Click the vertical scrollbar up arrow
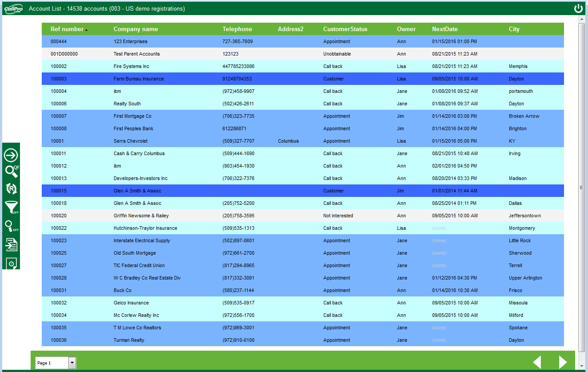This screenshot has width=588, height=372. pyautogui.click(x=582, y=20)
